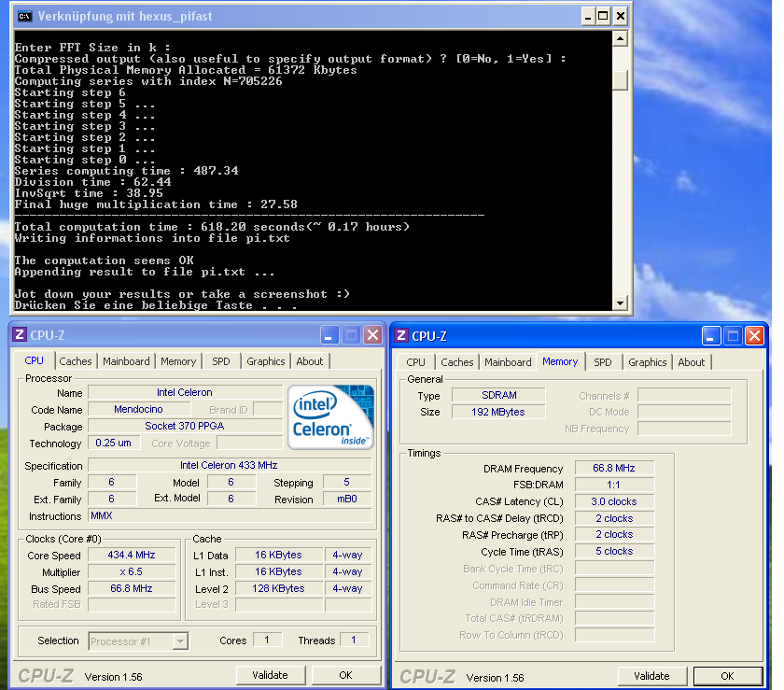784x690 pixels.
Task: Open the Graphics tab in right CPU-Z window
Action: point(648,362)
